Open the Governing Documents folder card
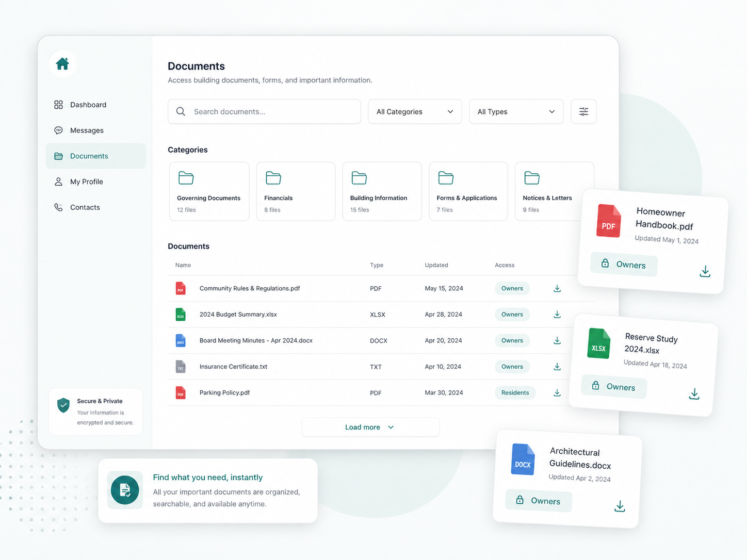 209,191
